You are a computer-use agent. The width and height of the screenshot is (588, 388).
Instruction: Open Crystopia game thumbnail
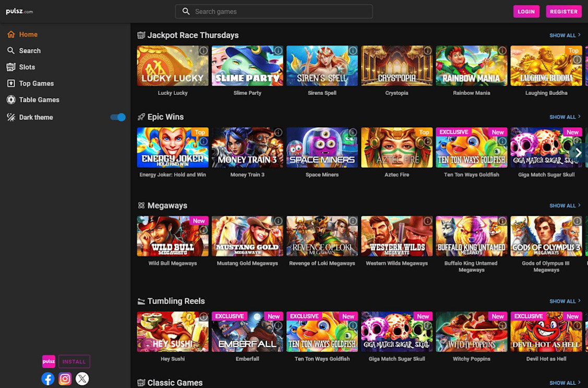click(x=397, y=66)
